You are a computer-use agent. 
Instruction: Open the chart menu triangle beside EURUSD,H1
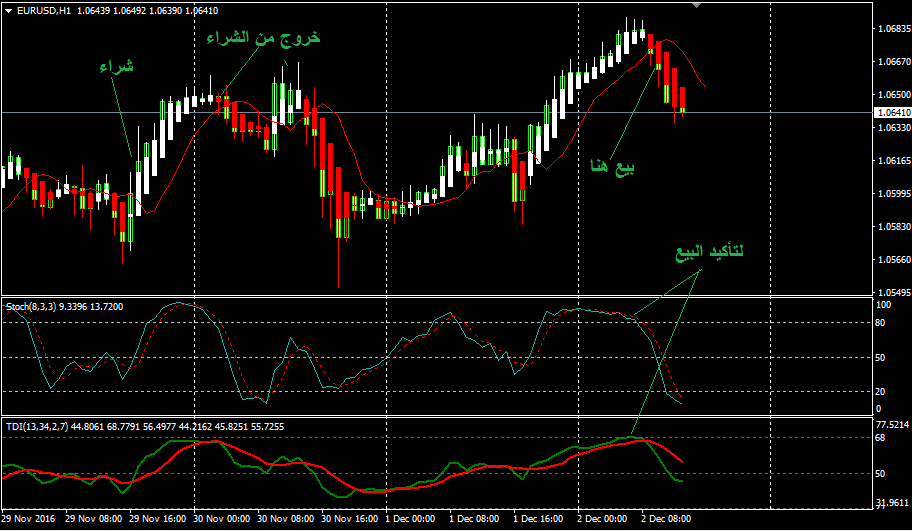9,10
